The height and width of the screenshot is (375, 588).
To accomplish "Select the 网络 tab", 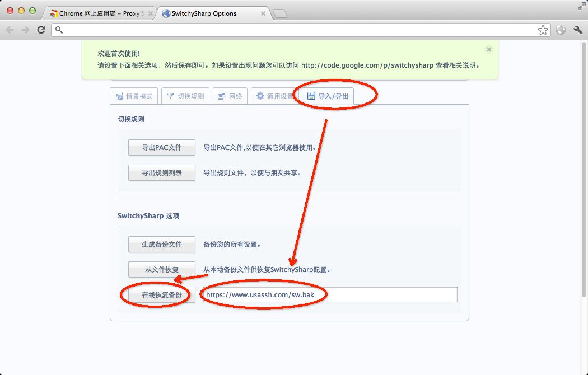I will click(230, 96).
